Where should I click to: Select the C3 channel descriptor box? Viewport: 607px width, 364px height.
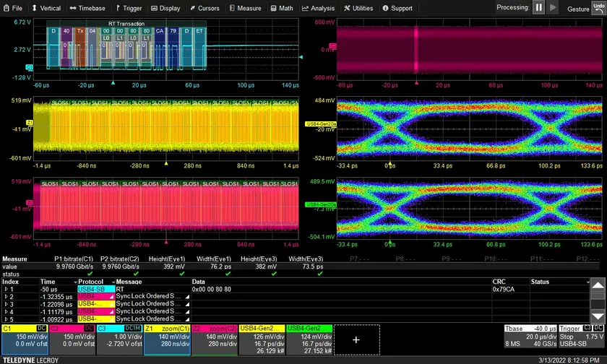pos(119,338)
